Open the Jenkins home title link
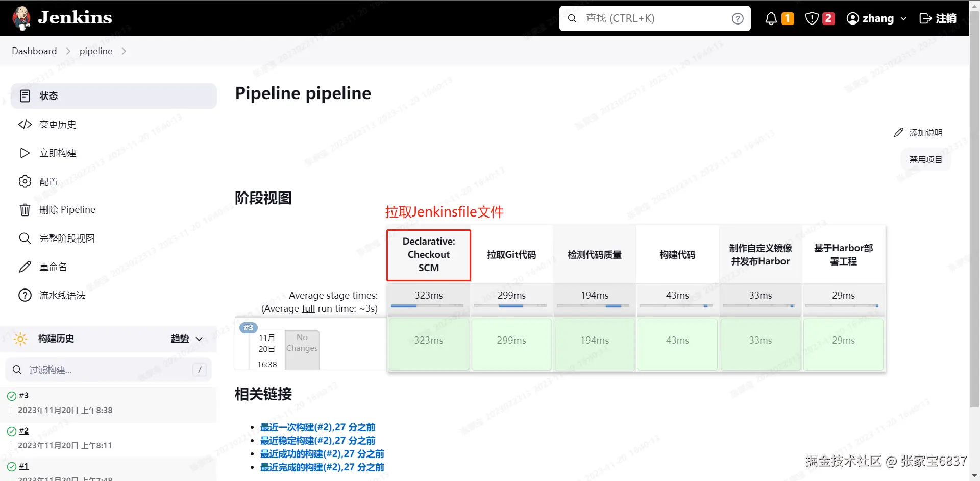 [75, 18]
